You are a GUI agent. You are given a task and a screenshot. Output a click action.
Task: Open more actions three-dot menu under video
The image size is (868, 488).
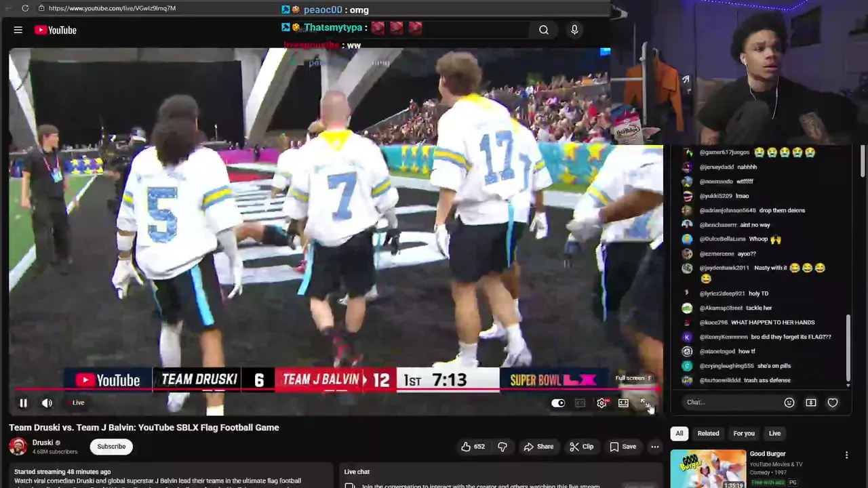654,447
